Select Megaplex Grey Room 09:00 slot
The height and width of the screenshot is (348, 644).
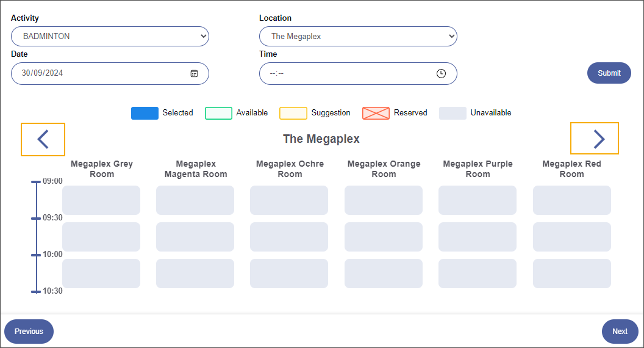click(x=101, y=200)
